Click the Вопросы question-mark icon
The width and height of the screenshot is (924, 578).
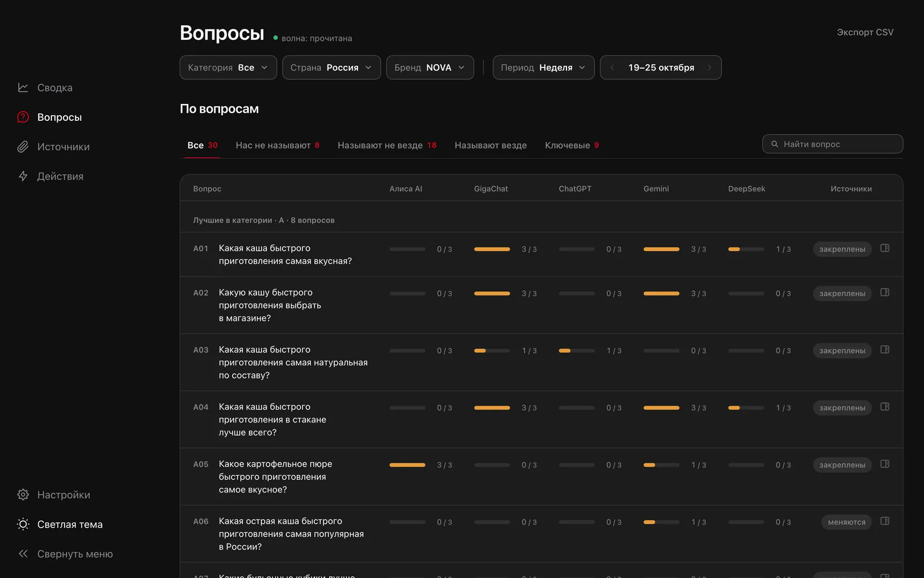[23, 117]
